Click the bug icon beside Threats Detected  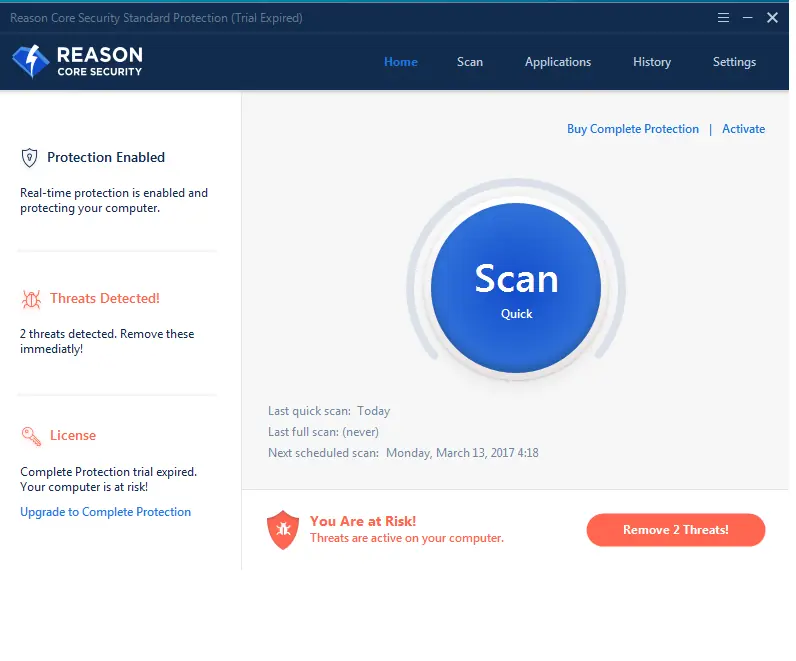tap(31, 299)
